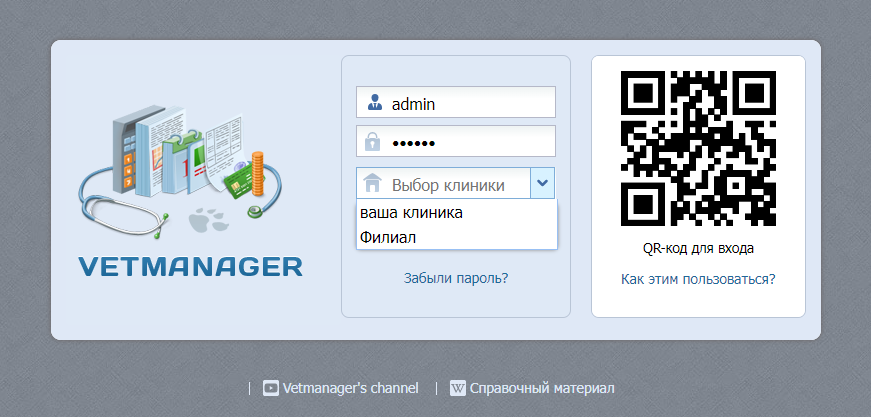Open the "Справочный материал" link
The image size is (871, 417).
click(542, 388)
